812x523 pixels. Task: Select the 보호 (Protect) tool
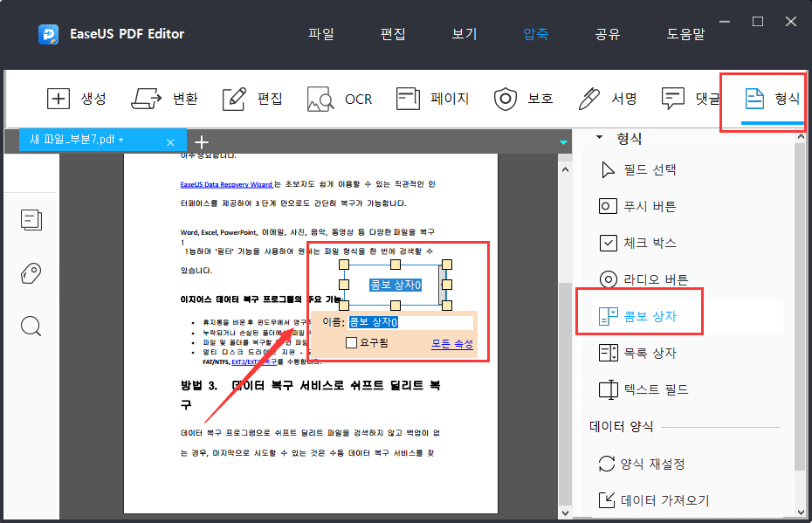524,99
